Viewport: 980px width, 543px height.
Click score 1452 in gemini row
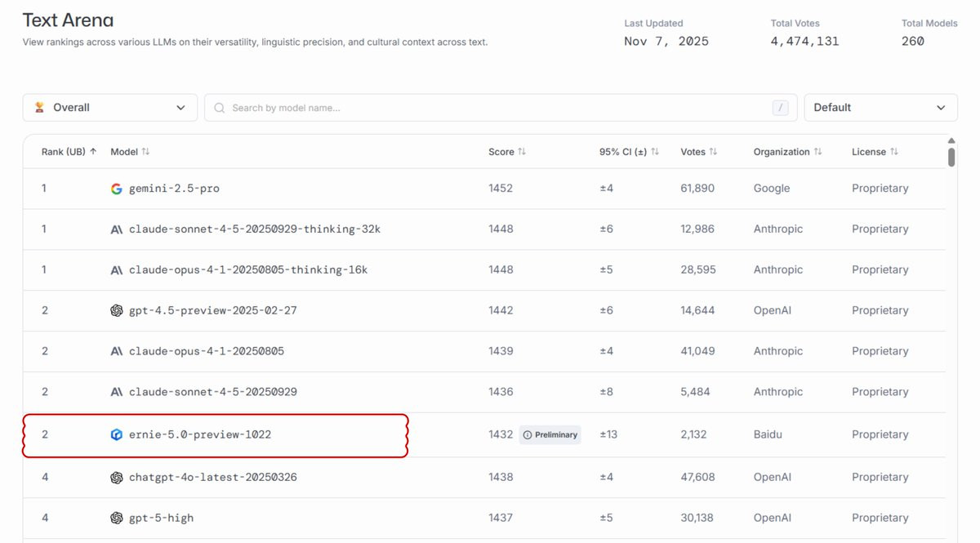click(x=501, y=189)
